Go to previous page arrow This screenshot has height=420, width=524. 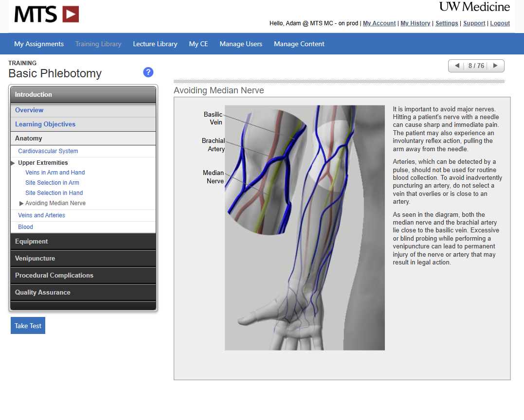tap(457, 66)
